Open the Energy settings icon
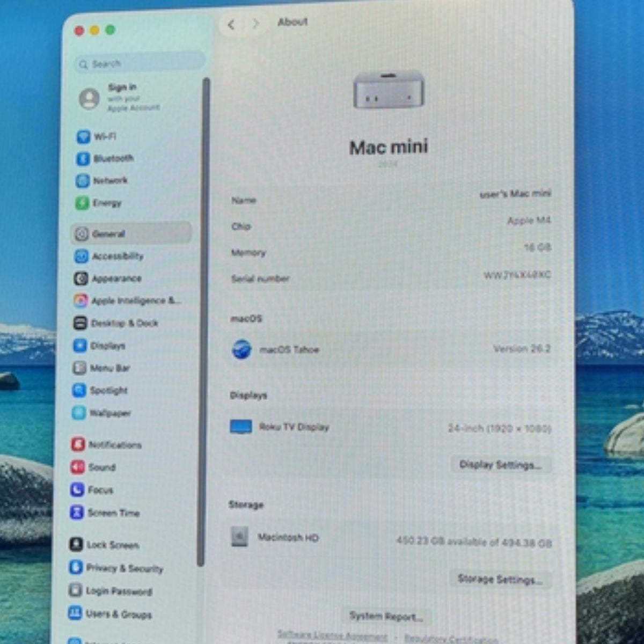 point(82,203)
